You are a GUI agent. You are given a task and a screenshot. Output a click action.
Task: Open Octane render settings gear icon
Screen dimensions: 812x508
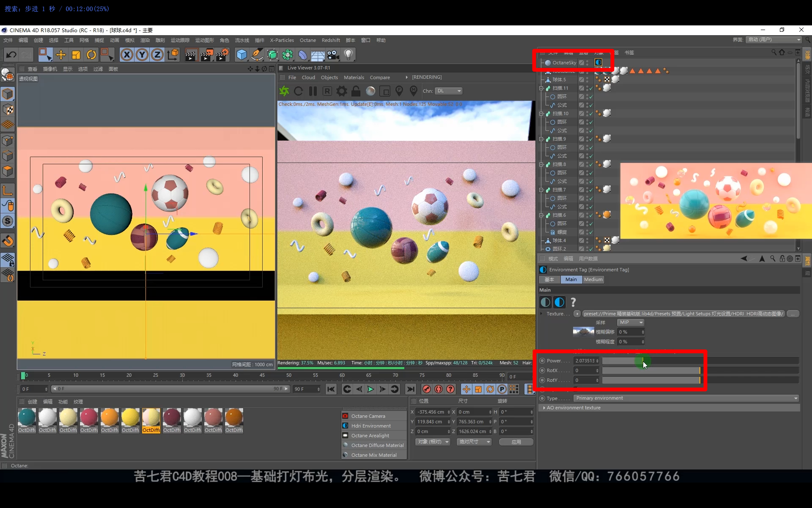(x=342, y=91)
